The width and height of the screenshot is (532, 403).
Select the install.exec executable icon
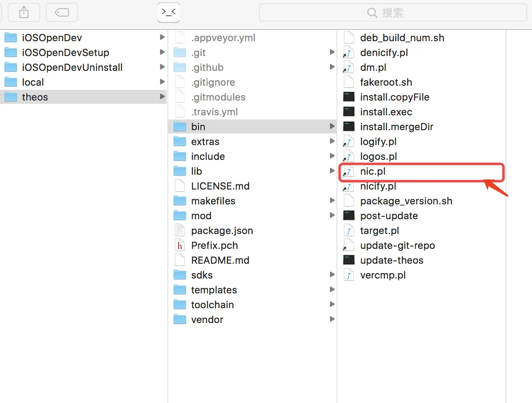click(349, 112)
